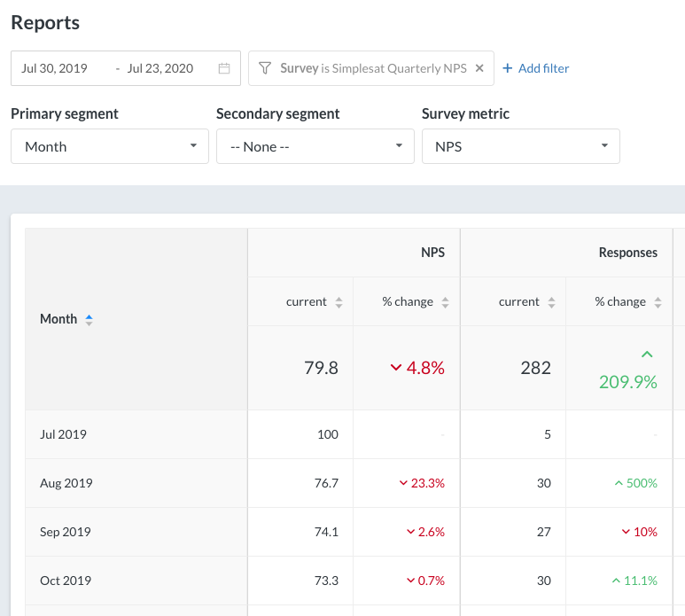Click the 209.9% responses change
Image resolution: width=685 pixels, height=616 pixels.
click(x=627, y=382)
